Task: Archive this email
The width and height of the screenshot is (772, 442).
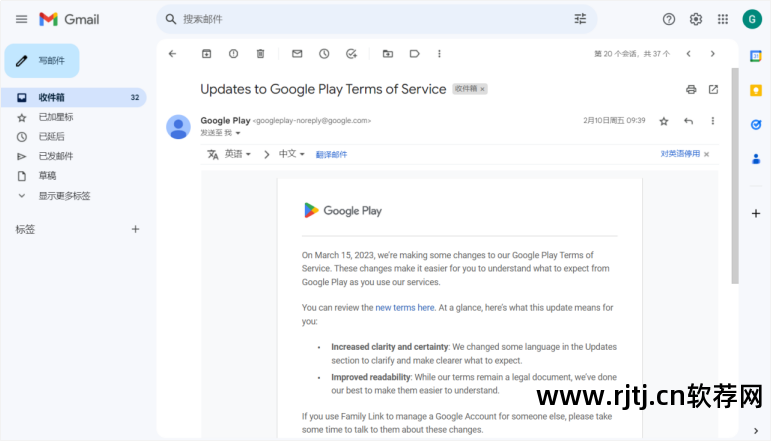Action: click(x=206, y=54)
